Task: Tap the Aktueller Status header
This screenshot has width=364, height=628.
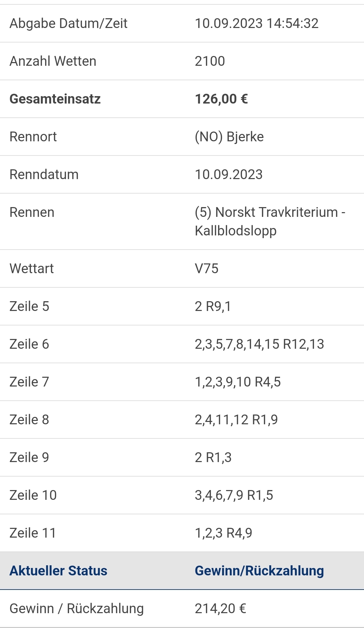Action: coord(58,571)
